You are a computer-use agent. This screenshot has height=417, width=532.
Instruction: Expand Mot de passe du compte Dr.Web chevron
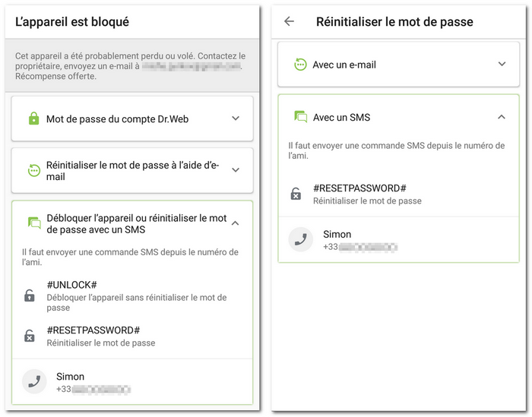236,118
